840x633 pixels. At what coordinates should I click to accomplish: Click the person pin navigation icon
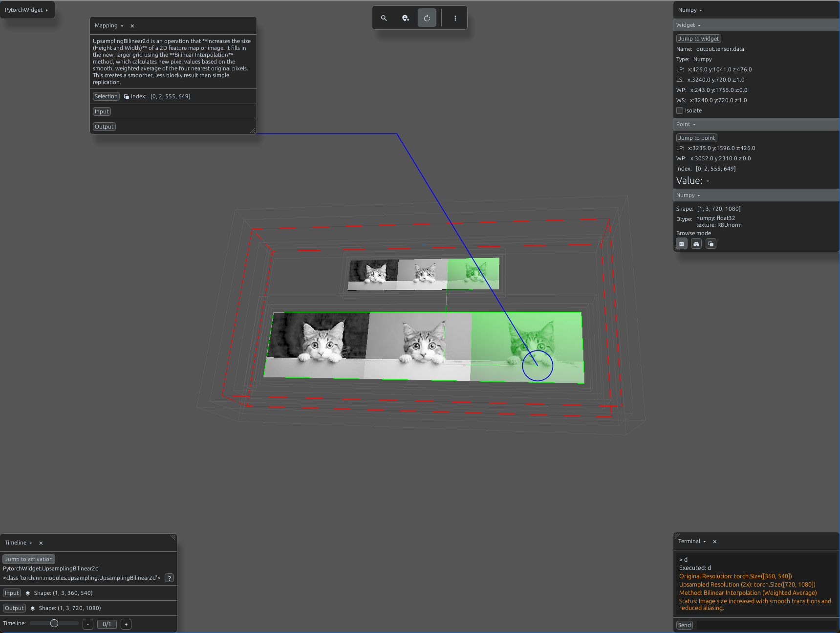point(406,18)
